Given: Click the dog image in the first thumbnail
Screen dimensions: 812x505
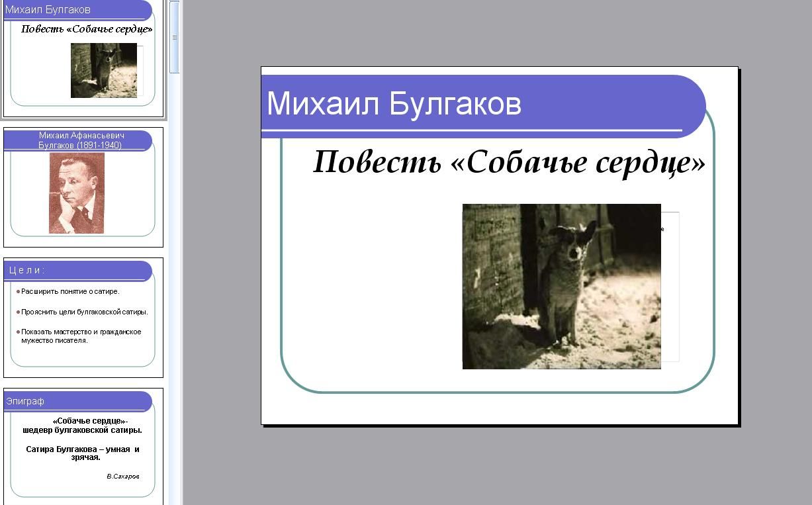Looking at the screenshot, I should tap(104, 70).
